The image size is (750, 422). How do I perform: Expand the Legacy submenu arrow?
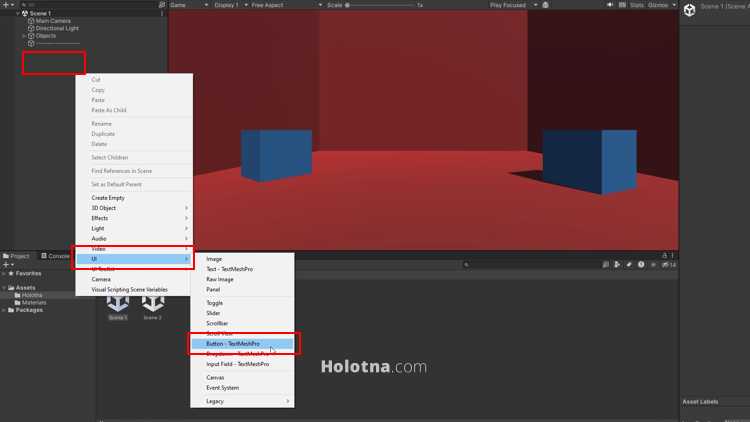(287, 401)
